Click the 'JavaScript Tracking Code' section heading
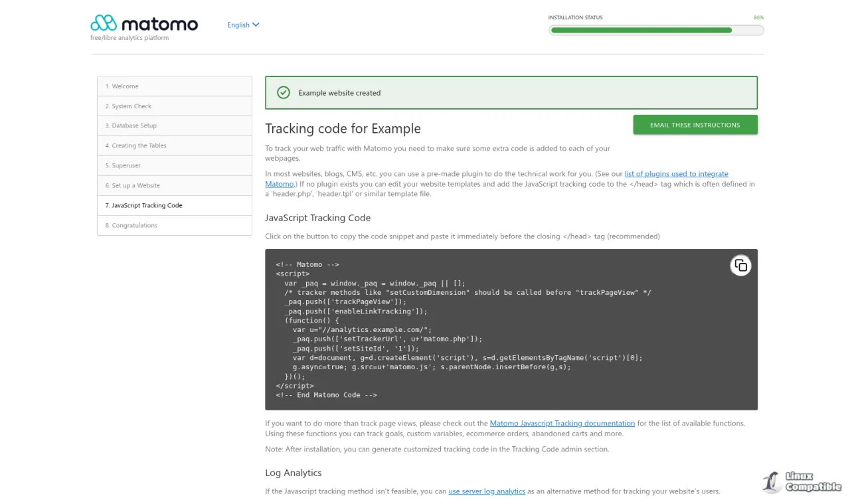The image size is (850, 504). click(x=318, y=218)
